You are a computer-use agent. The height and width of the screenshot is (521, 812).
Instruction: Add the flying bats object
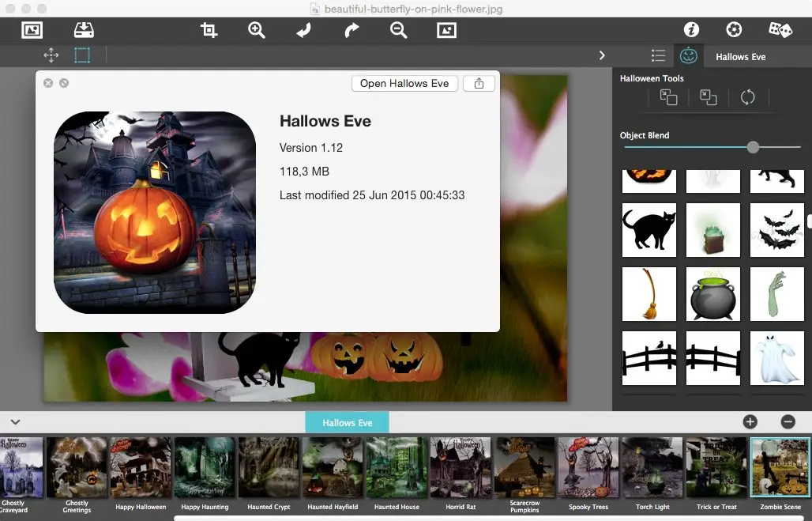click(x=776, y=230)
